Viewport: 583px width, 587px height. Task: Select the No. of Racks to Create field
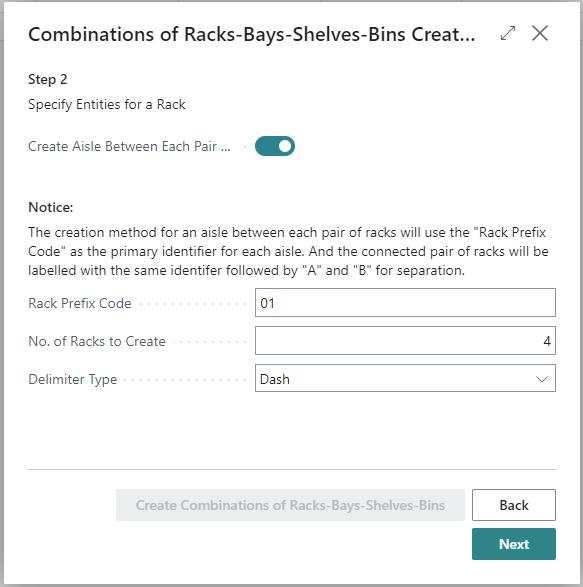point(405,341)
